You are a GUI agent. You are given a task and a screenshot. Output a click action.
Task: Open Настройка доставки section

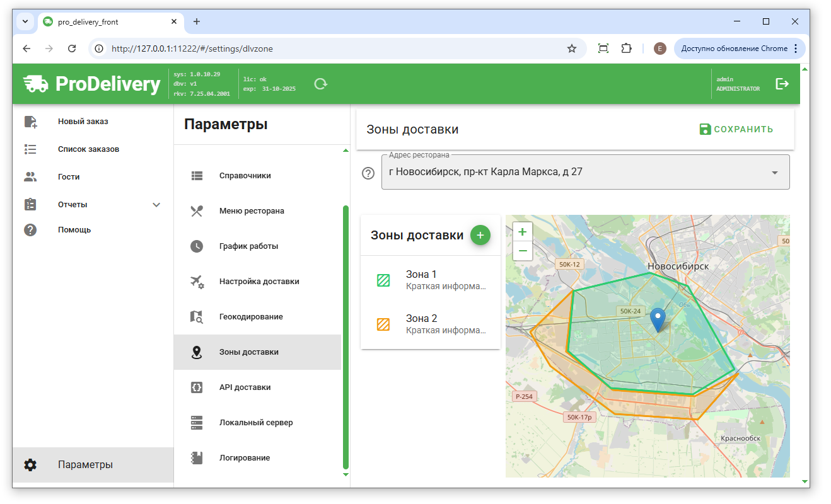[259, 282]
